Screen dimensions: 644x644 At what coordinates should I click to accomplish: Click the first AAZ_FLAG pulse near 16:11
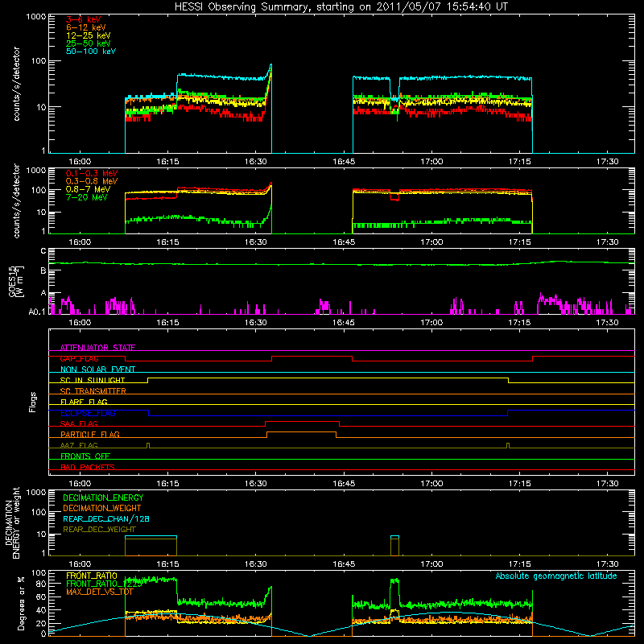pyautogui.click(x=148, y=445)
